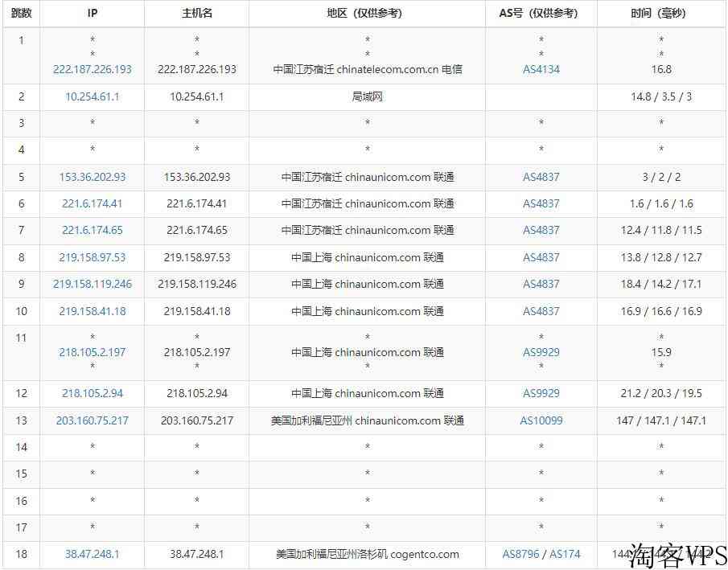Image resolution: width=728 pixels, height=570 pixels.
Task: Open IP link 38.47.248.1
Action: 93,554
